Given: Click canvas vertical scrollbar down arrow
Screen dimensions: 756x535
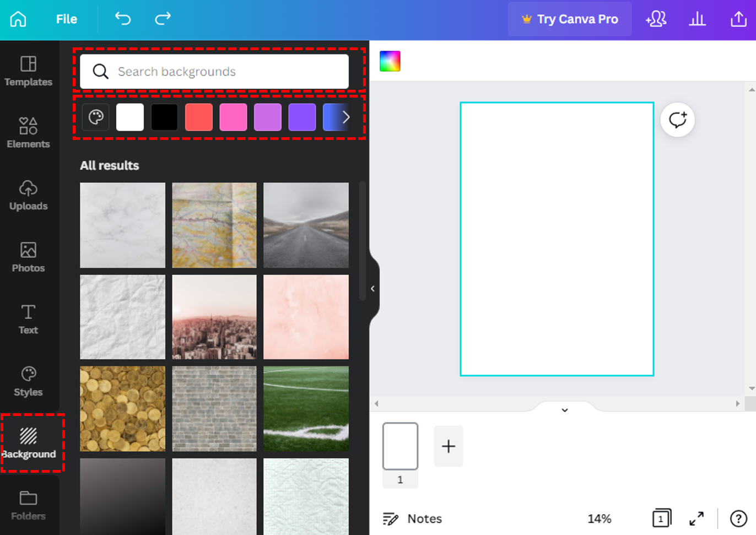Looking at the screenshot, I should tap(752, 389).
